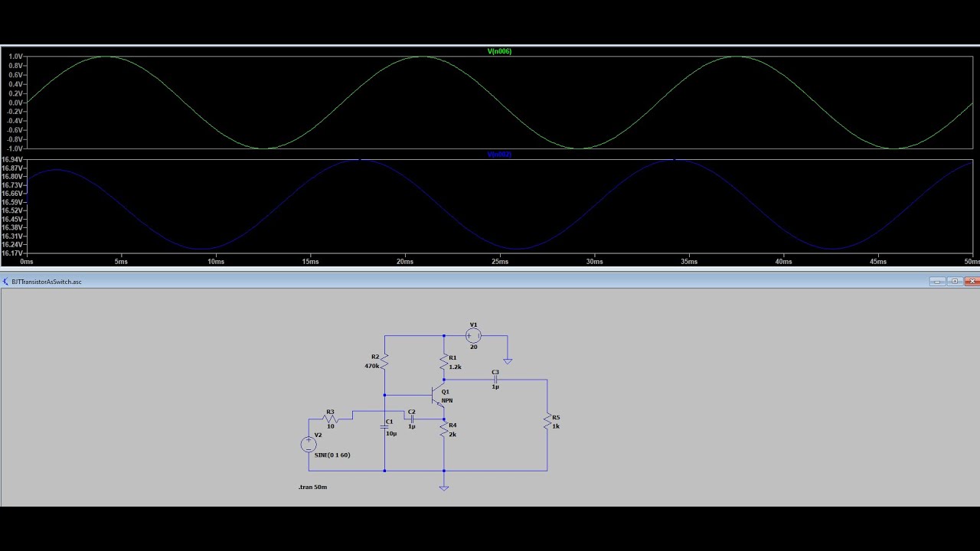
Task: Click the '20' value below V1
Action: click(474, 347)
